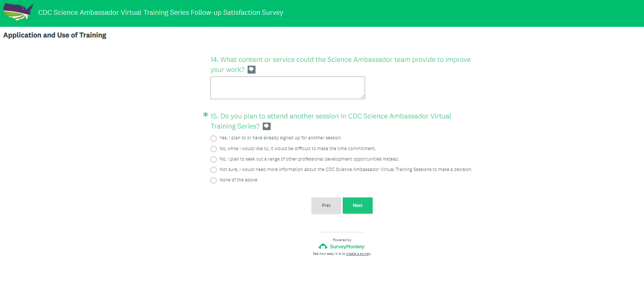Click question 15 title text
This screenshot has width=644, height=289.
point(330,116)
